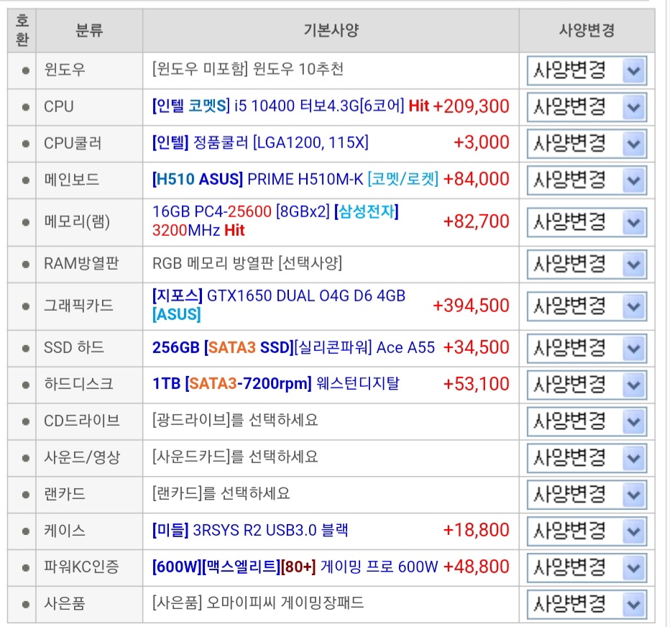Open 사양변경 dropdown for CPU row
This screenshot has width=672, height=627.
(x=586, y=107)
